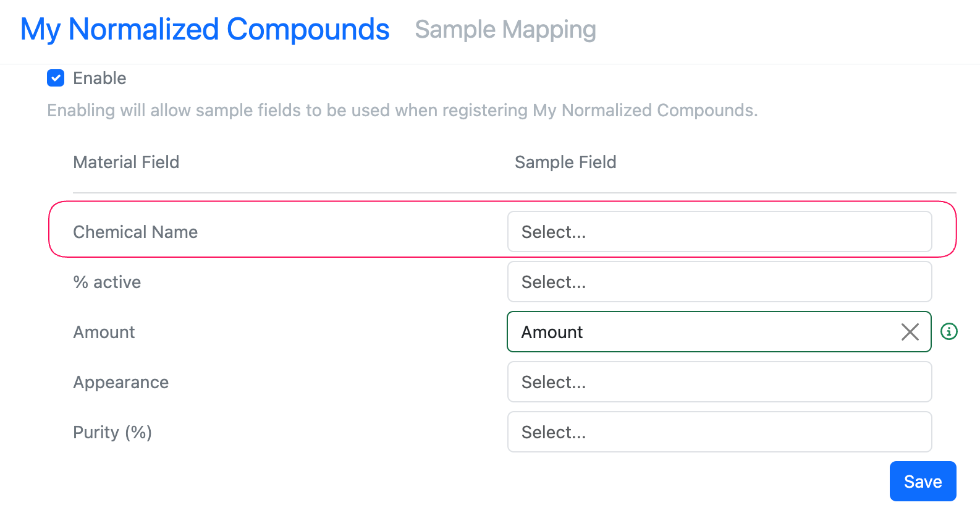Screen dimensions: 980x518
Task: Click the Enable checkbox label text
Action: tap(99, 79)
